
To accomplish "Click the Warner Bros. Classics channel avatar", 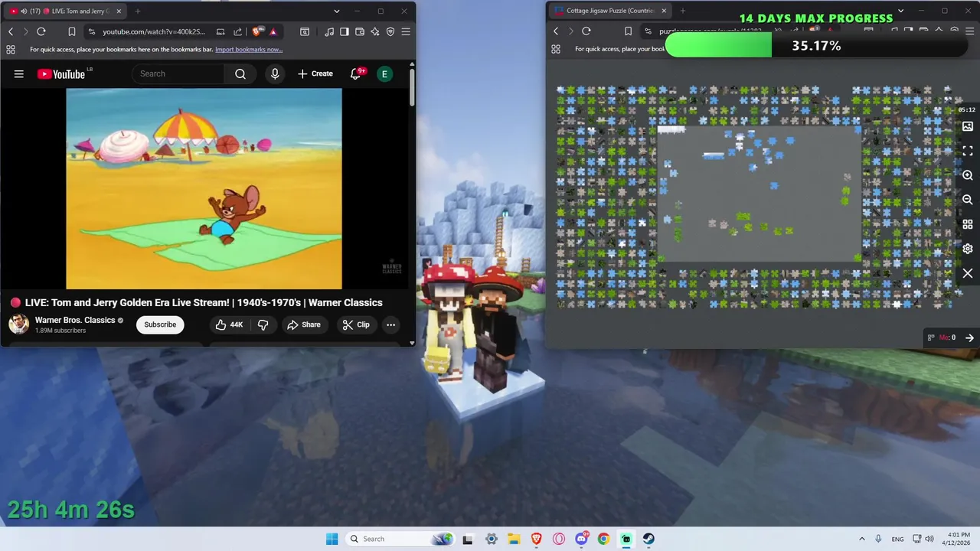I will (x=18, y=324).
